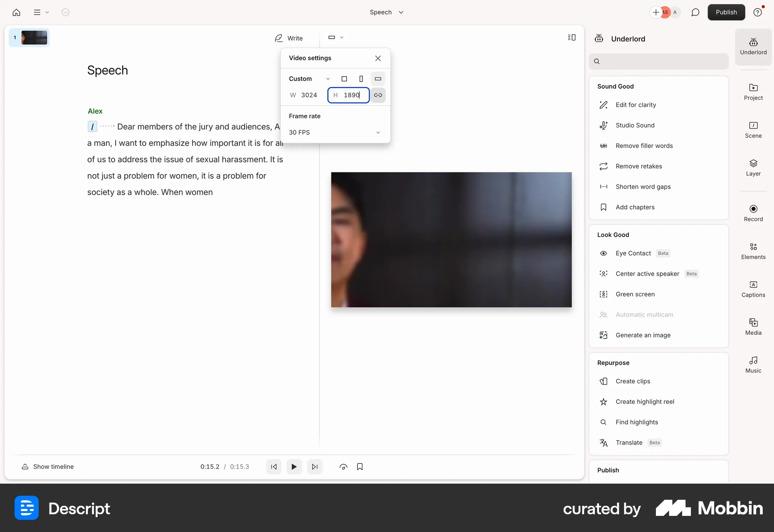Open the Layer panel
Viewport: 774px width, 532px height.
click(x=753, y=167)
